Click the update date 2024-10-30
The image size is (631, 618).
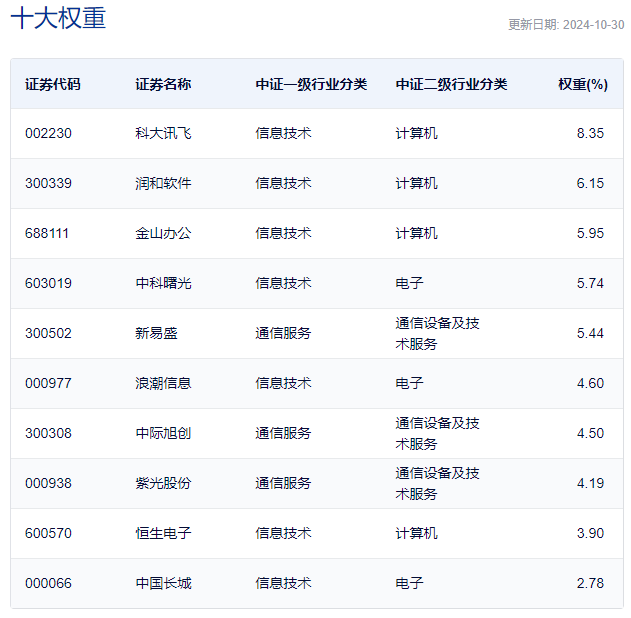pos(594,25)
